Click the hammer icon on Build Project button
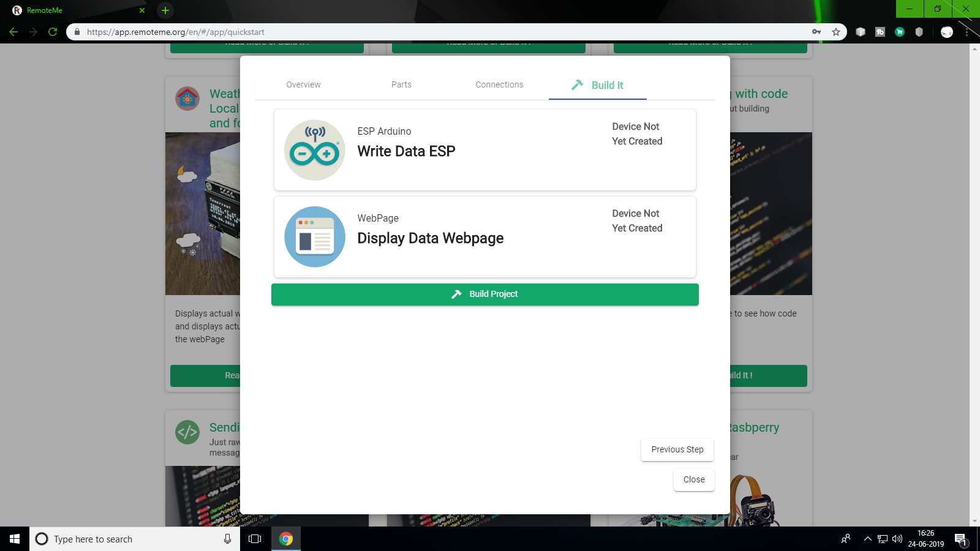The height and width of the screenshot is (551, 980). pos(456,294)
